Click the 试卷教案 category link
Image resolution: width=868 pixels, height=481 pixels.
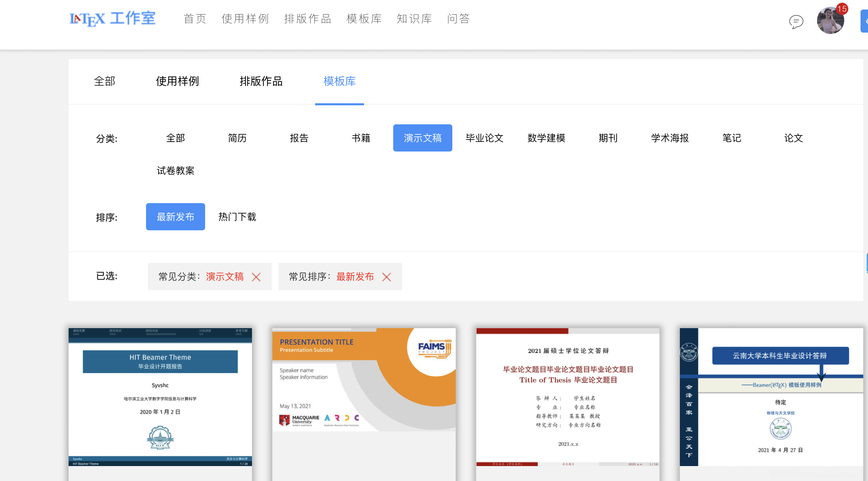point(176,171)
